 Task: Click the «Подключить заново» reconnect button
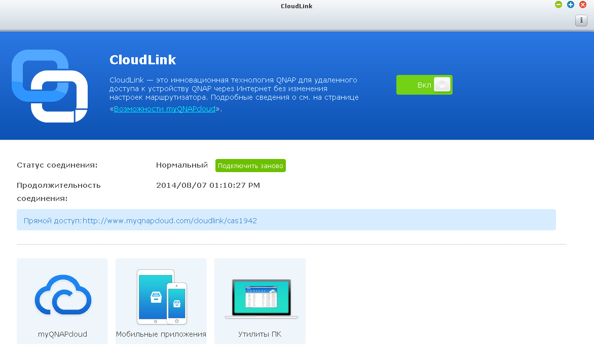click(x=250, y=166)
